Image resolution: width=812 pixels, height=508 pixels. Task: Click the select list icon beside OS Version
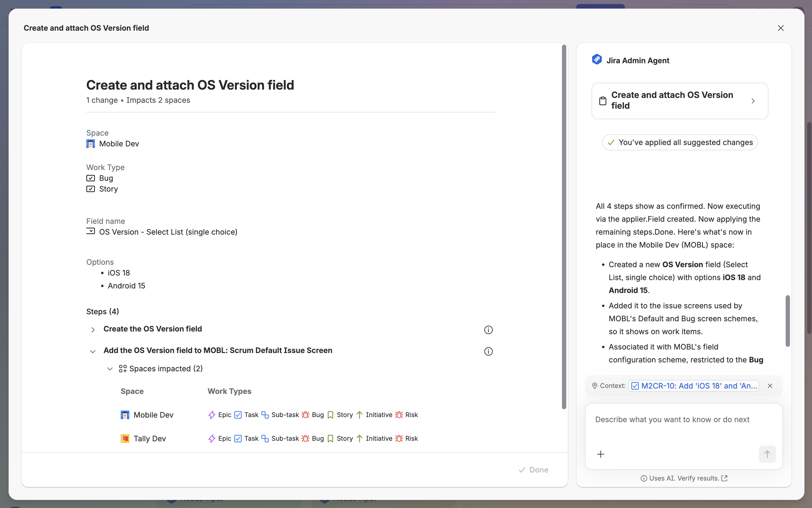90,231
